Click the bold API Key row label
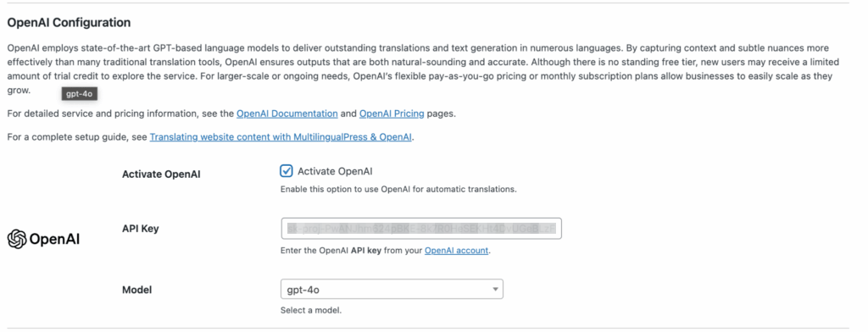 point(141,229)
